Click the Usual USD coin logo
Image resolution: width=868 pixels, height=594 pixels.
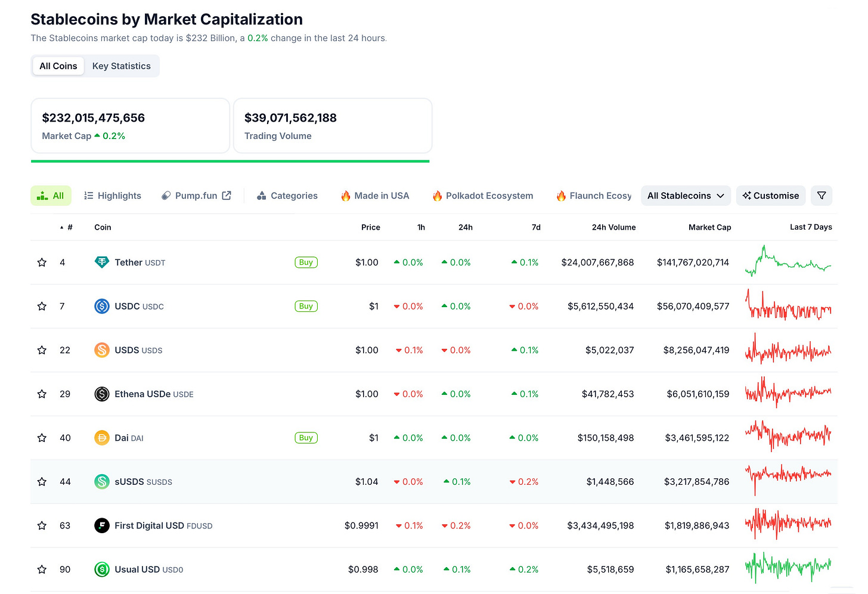click(x=102, y=570)
